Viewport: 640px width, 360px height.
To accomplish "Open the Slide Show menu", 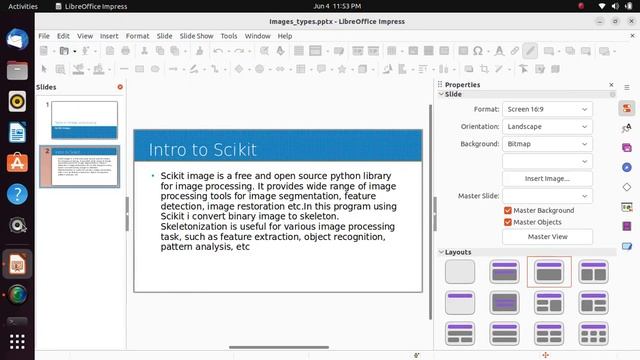I will click(x=196, y=36).
